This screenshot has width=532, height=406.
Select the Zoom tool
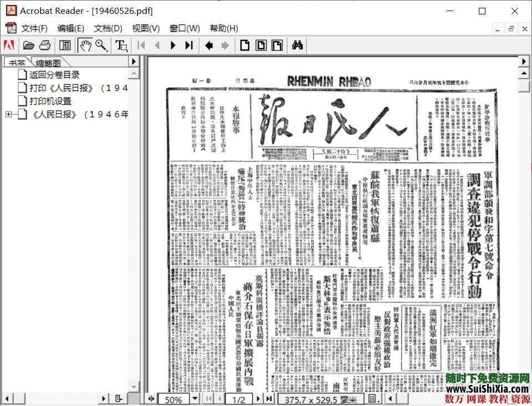101,45
